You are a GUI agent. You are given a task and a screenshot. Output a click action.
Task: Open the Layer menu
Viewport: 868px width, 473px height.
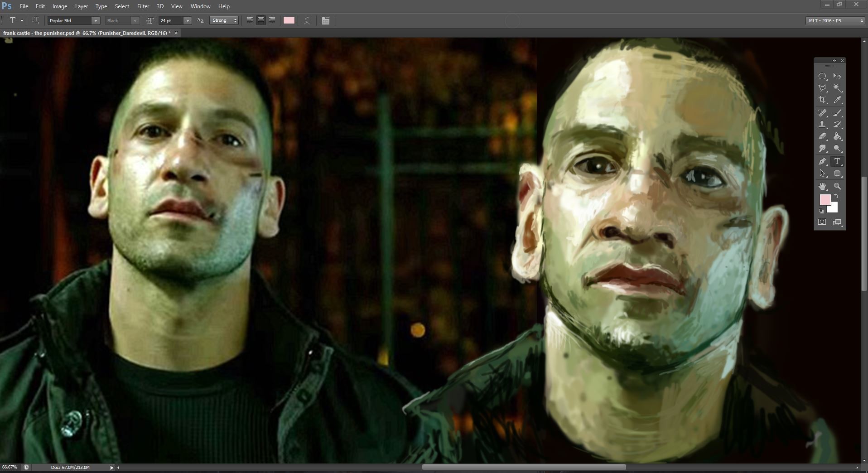[x=82, y=6]
